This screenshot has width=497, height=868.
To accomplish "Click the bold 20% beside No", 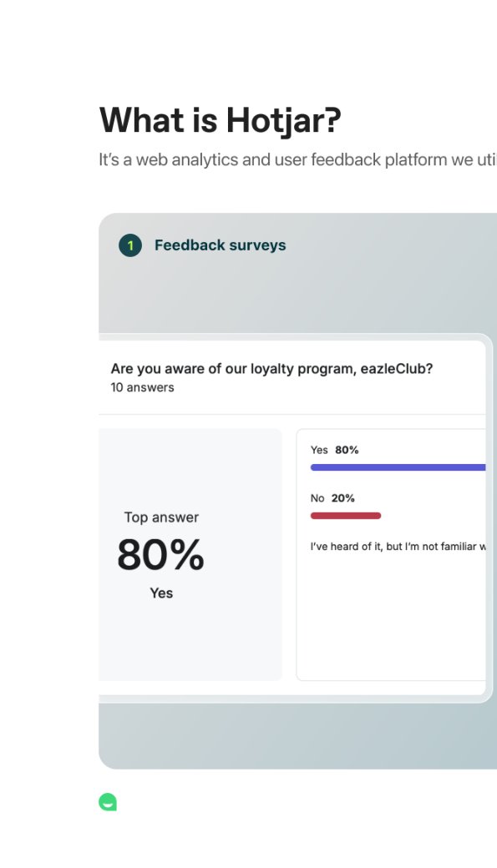I will (x=343, y=498).
